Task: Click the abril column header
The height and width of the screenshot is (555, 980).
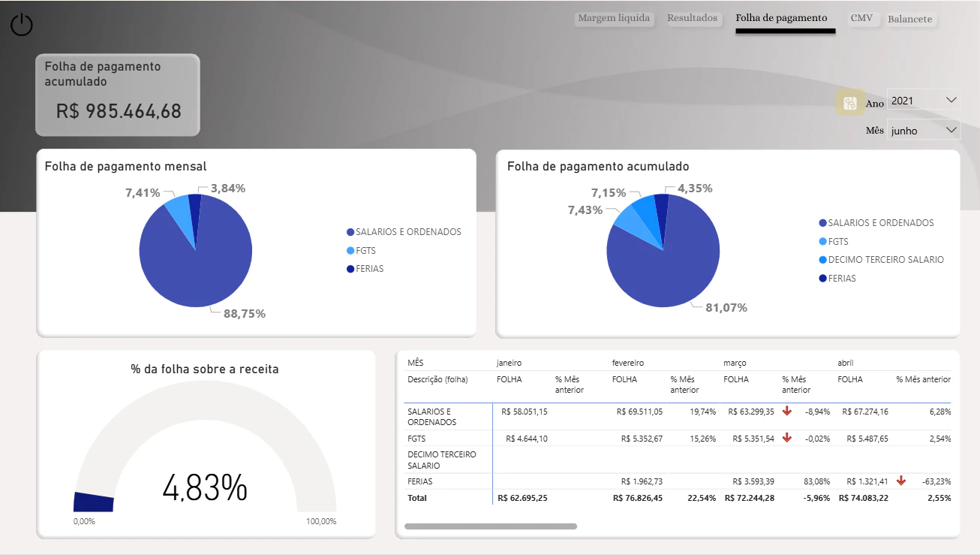Action: (847, 363)
